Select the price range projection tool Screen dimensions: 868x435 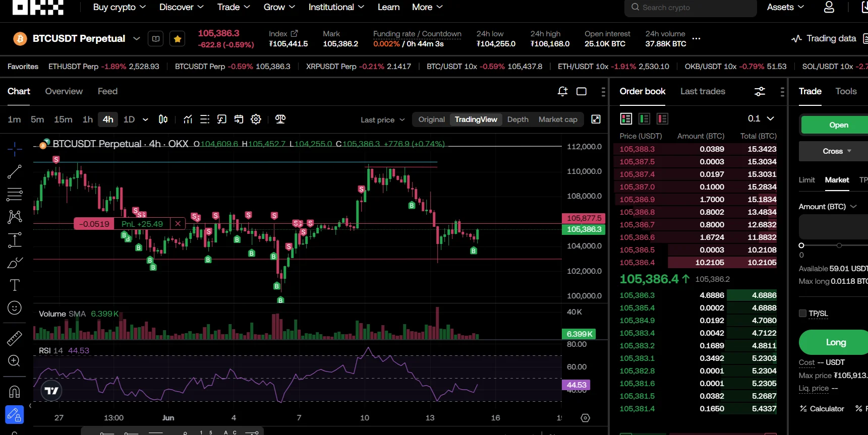click(15, 240)
